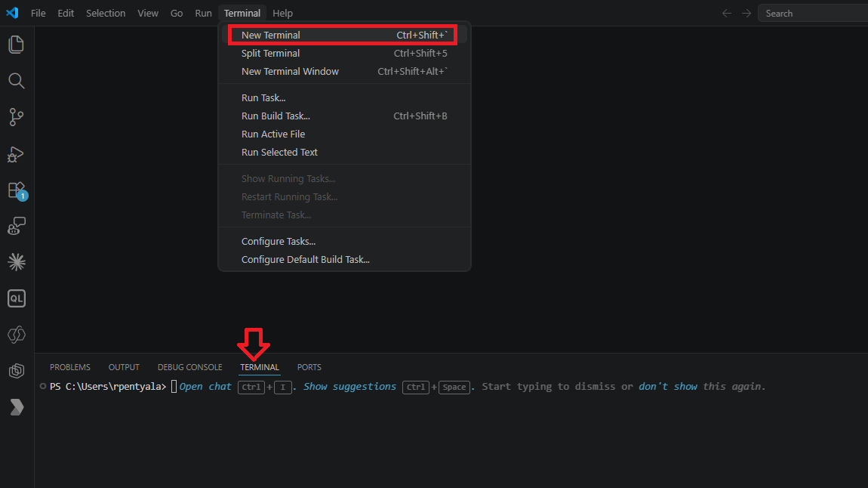This screenshot has height=488, width=868.
Task: Choose New Terminal from the menu
Action: pyautogui.click(x=344, y=35)
